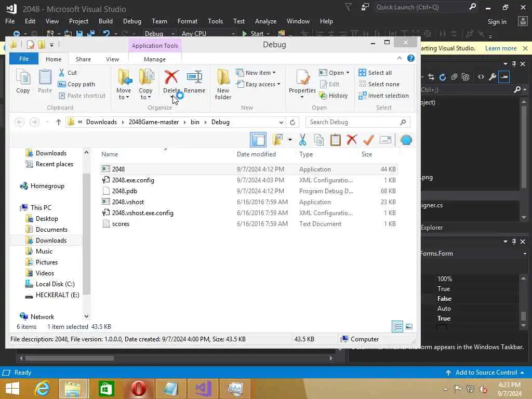Click Invert selection in the ribbon
532x399 pixels.
(384, 96)
